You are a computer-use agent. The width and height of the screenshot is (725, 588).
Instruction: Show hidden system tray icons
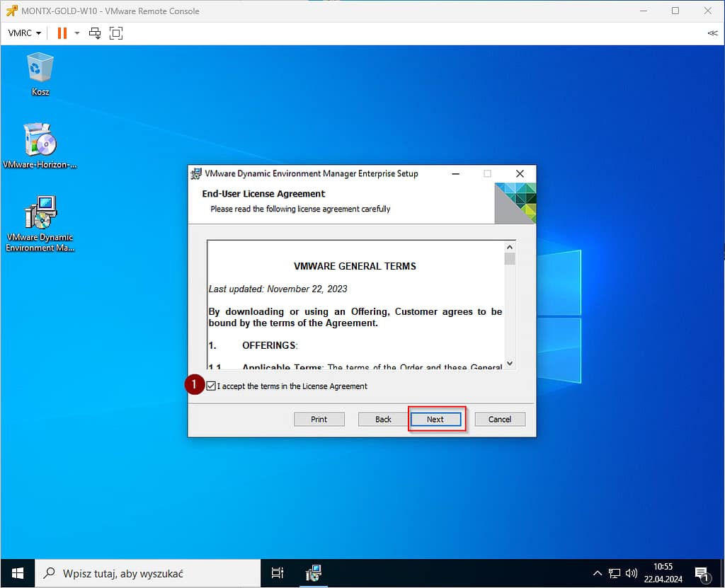point(598,573)
